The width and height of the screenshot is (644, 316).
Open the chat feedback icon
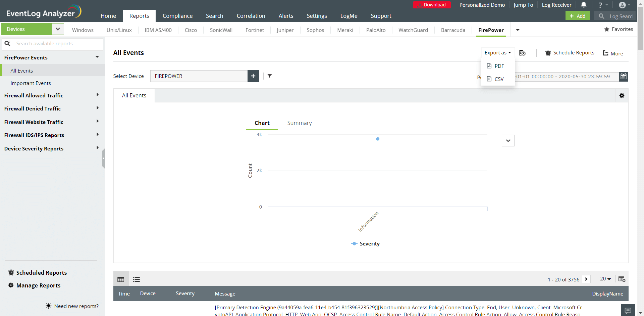pos(628,310)
